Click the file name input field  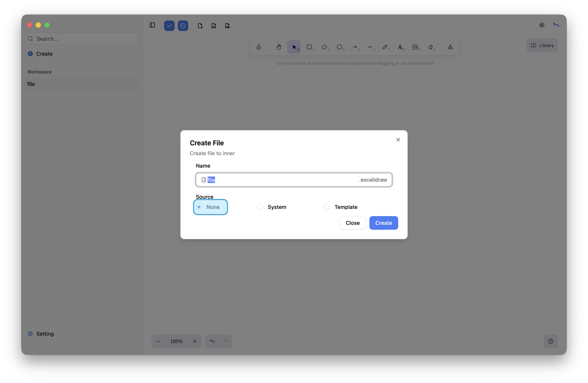click(x=282, y=180)
